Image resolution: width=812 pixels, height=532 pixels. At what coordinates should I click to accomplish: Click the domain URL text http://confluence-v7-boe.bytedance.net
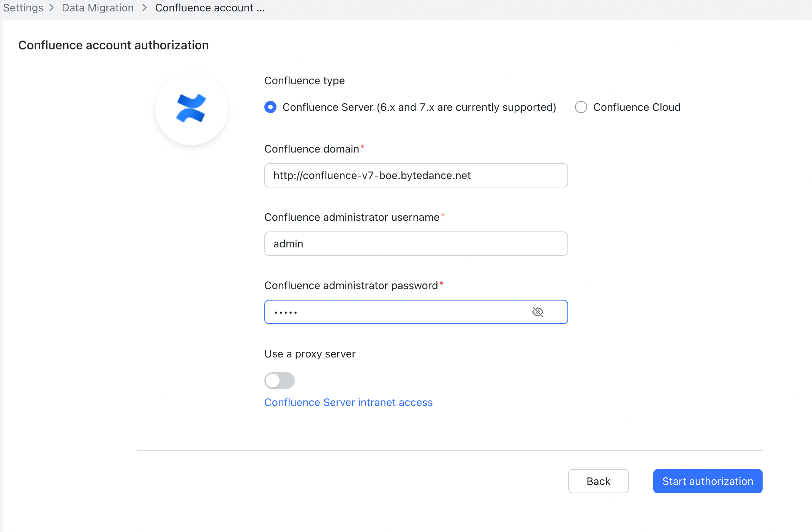[372, 175]
